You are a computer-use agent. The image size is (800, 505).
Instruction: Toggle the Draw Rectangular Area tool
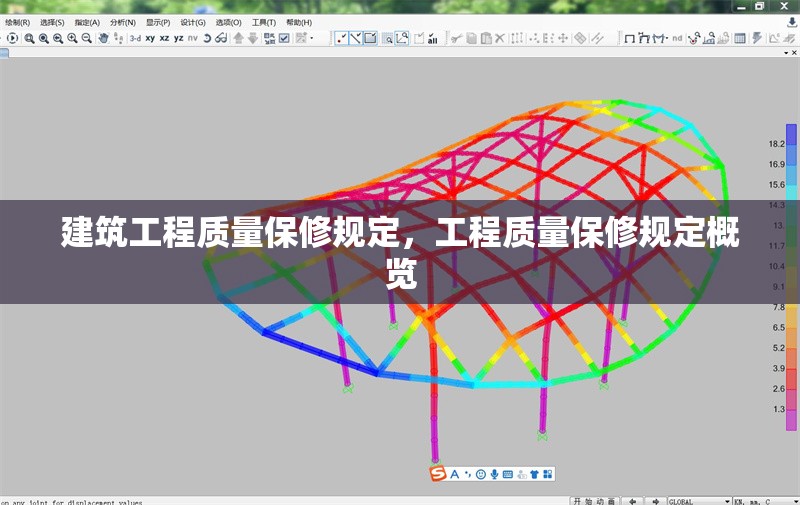click(370, 38)
